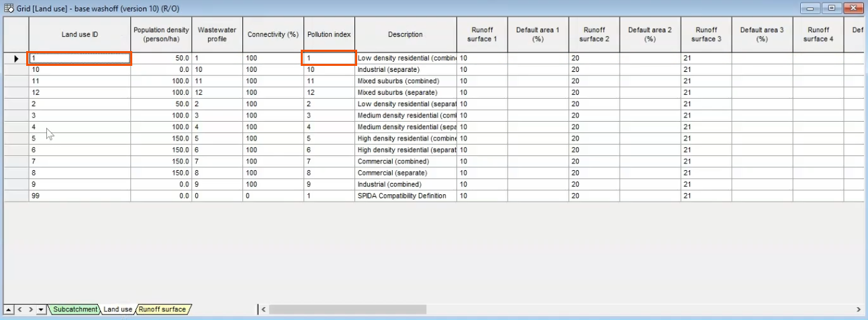
Task: Click the tab scroll up arrow
Action: click(8, 309)
